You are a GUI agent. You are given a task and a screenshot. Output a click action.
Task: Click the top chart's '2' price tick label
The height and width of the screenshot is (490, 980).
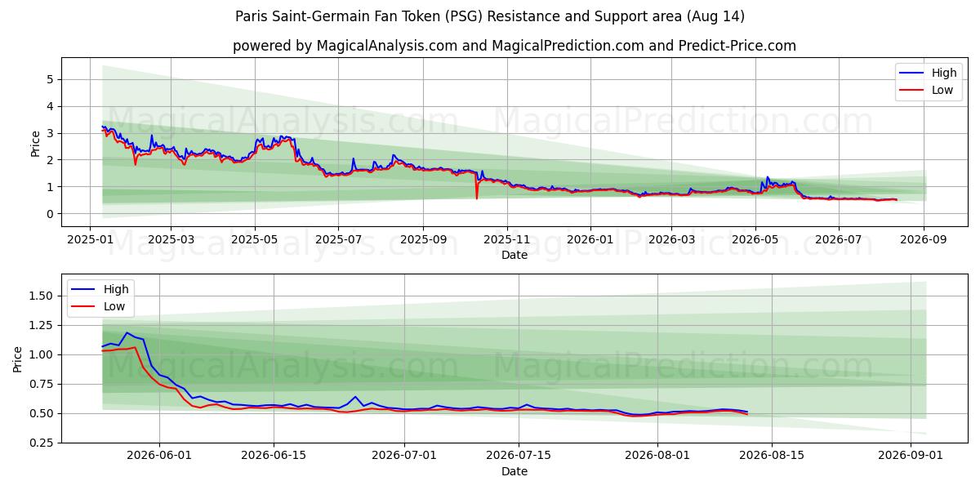click(x=51, y=160)
